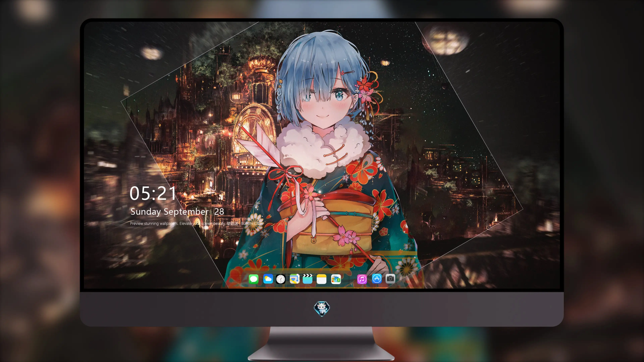Open the Clock app in the dock
The width and height of the screenshot is (644, 362).
pyautogui.click(x=281, y=279)
